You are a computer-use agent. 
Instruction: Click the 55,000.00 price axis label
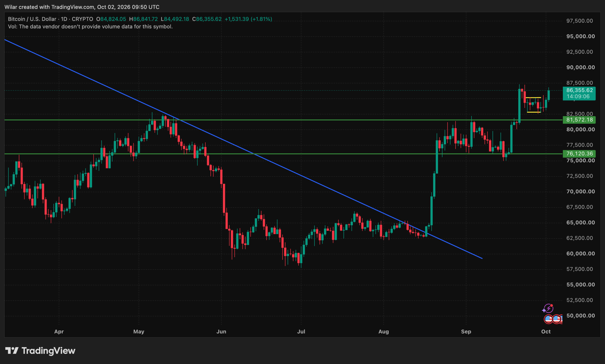point(580,285)
